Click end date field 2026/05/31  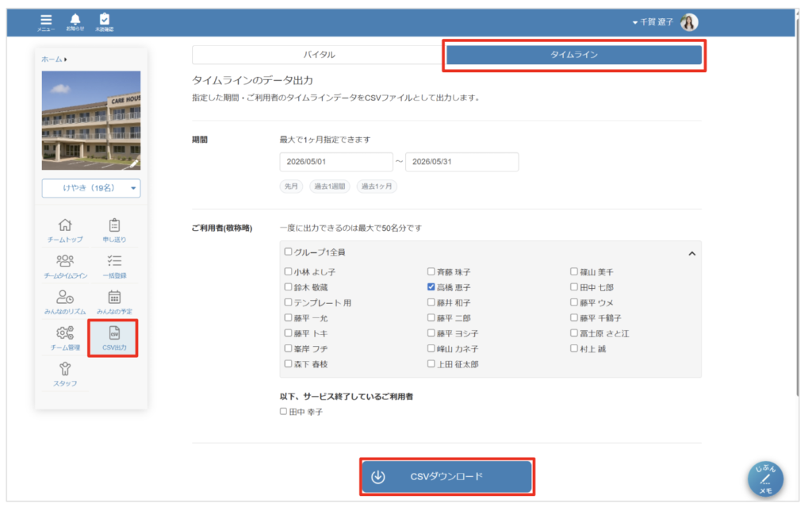tap(462, 162)
